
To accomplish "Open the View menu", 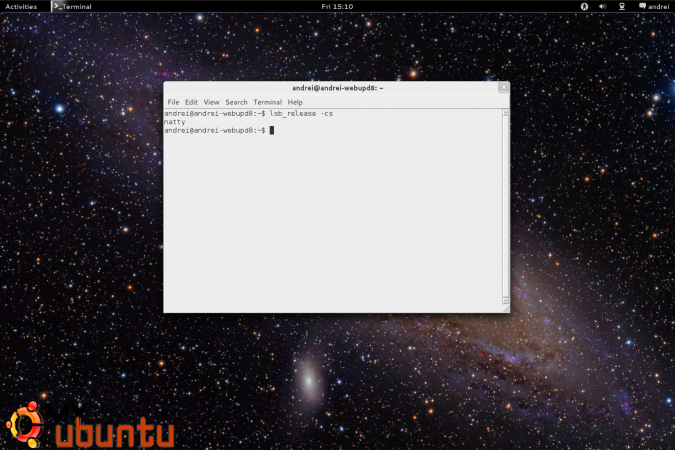I will [211, 102].
